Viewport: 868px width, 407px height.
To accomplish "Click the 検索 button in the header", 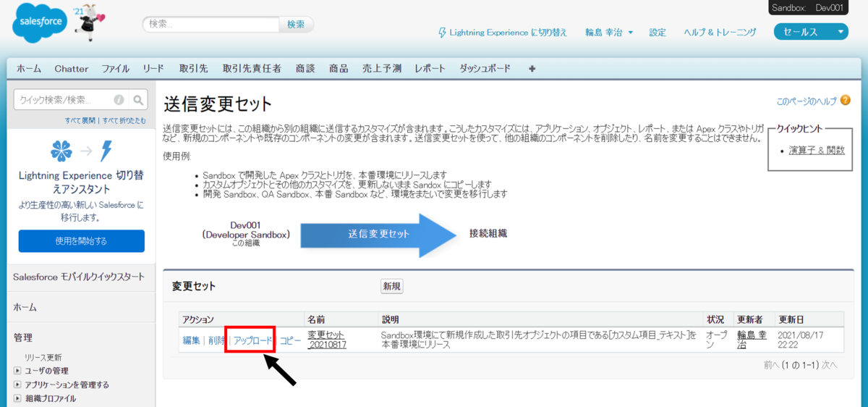I will (296, 24).
